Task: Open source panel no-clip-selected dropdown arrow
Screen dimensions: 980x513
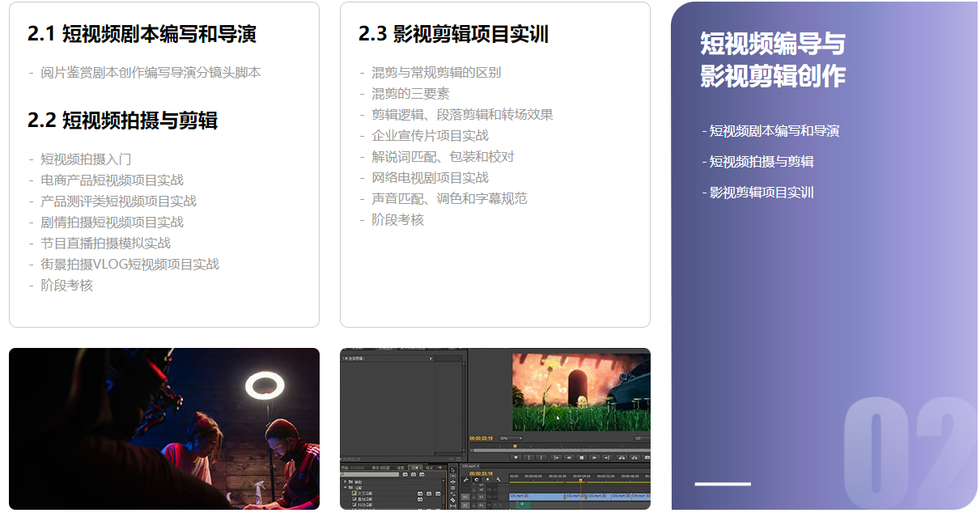Action: [x=431, y=358]
